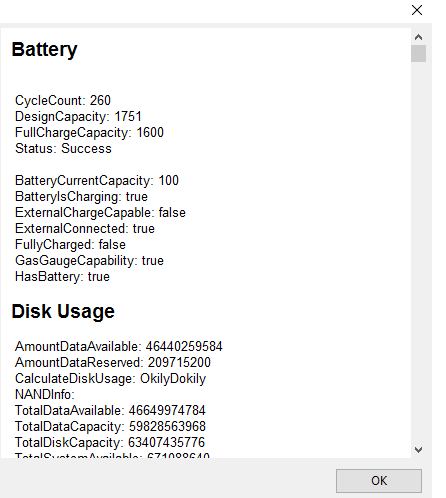Click the AmountDataAvailable value line
The width and height of the screenshot is (446, 498).
point(118,346)
